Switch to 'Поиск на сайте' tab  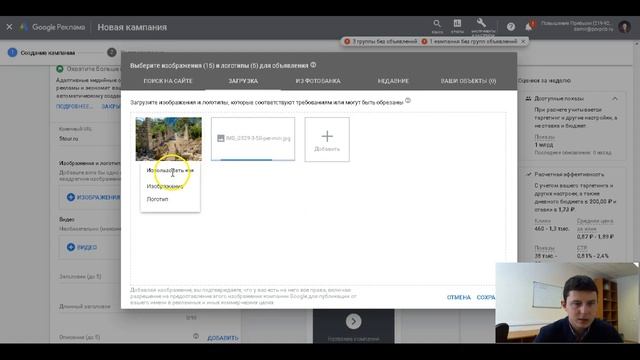point(168,81)
